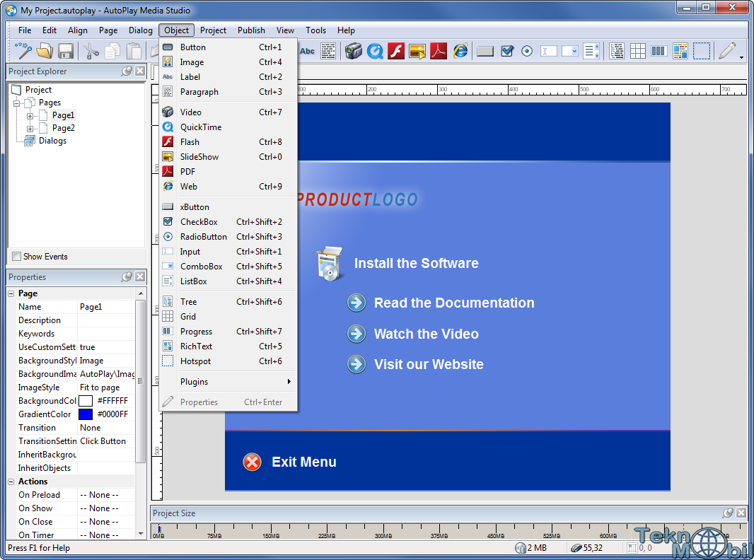The width and height of the screenshot is (754, 560).
Task: Click the blue GradientColor swatch
Action: coord(86,414)
